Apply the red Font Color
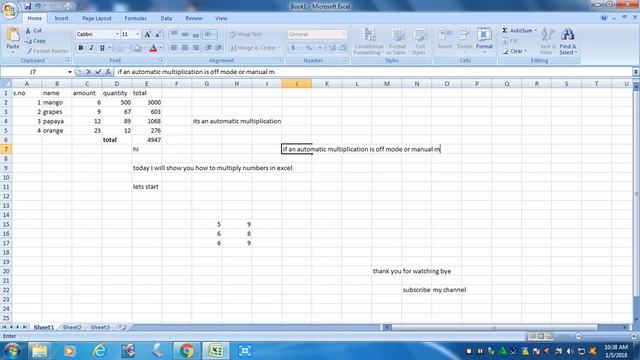The width and height of the screenshot is (640, 360). coord(153,48)
